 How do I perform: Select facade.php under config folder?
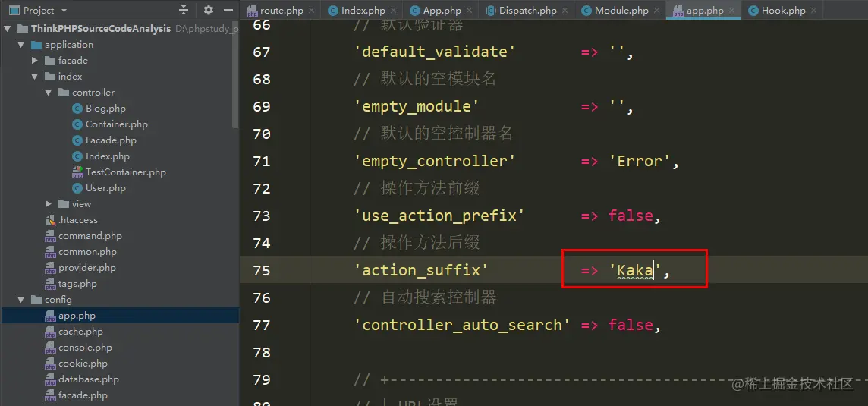(83, 395)
